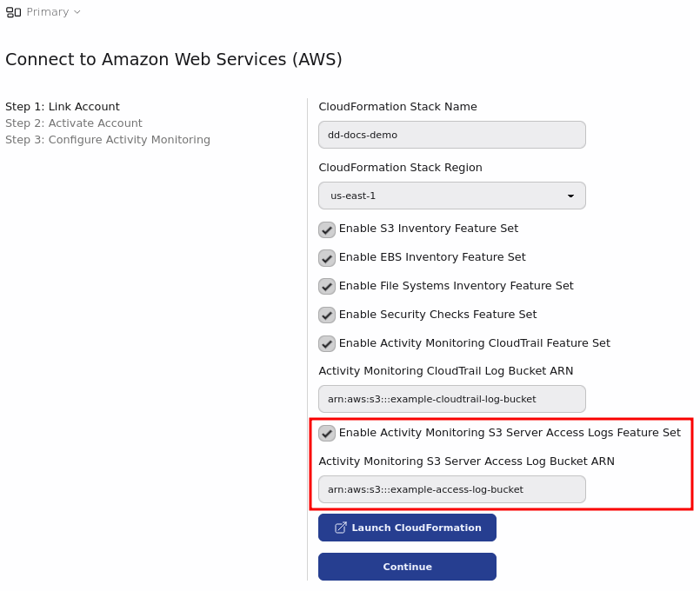Select Step 1: Link Account
700x591 pixels.
63,107
